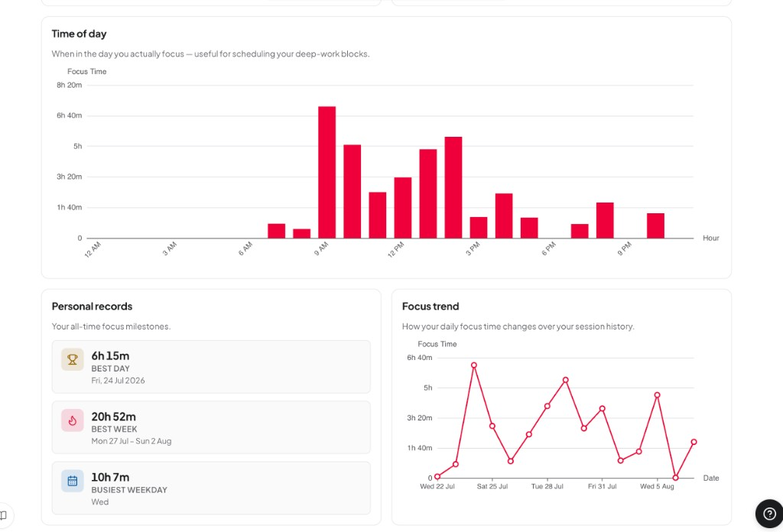Click the Sat 25 Jul data point

pos(492,427)
